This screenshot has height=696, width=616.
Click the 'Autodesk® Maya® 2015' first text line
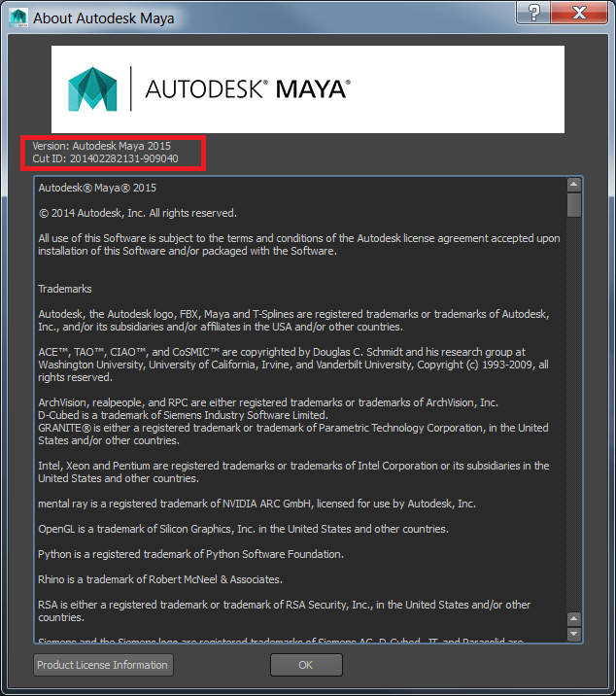(x=97, y=188)
